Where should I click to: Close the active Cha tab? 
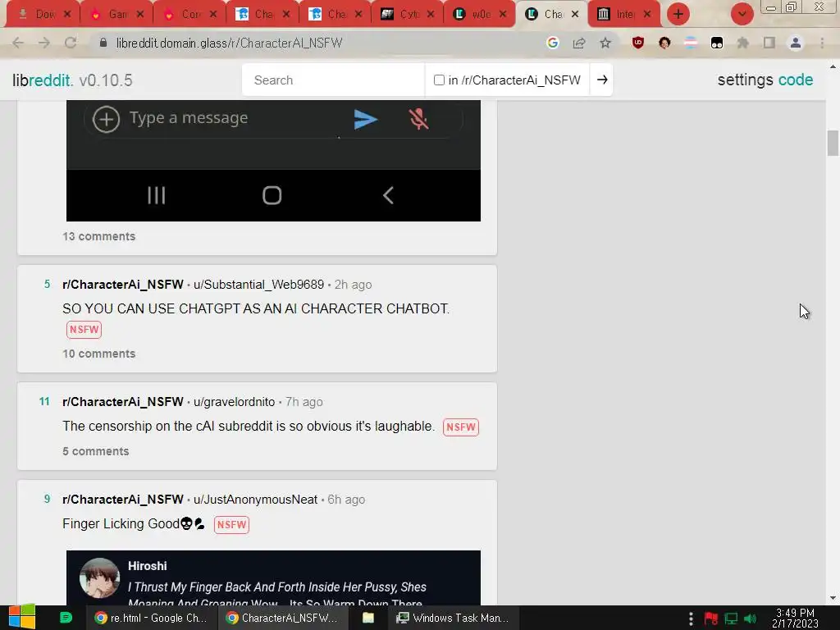pos(575,14)
